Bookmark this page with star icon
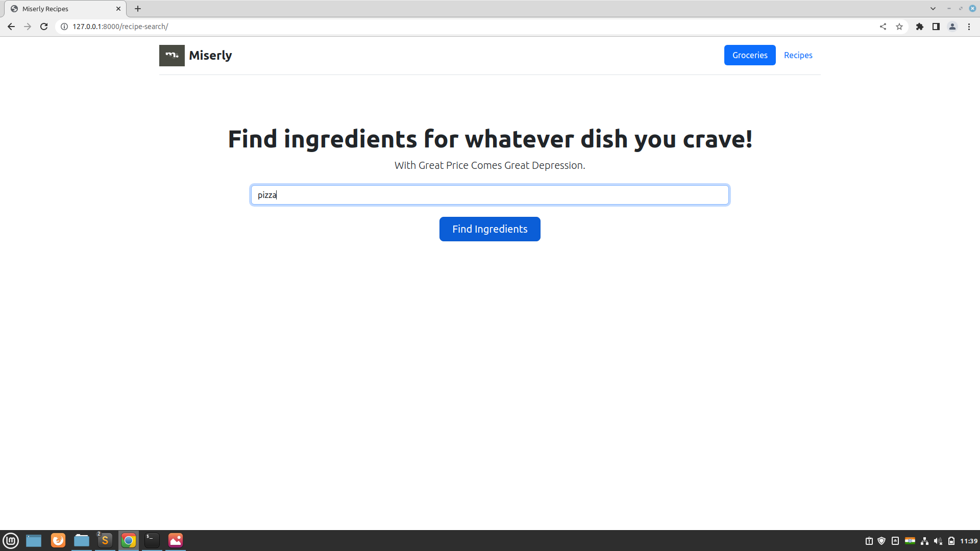The width and height of the screenshot is (980, 551). coord(899,27)
